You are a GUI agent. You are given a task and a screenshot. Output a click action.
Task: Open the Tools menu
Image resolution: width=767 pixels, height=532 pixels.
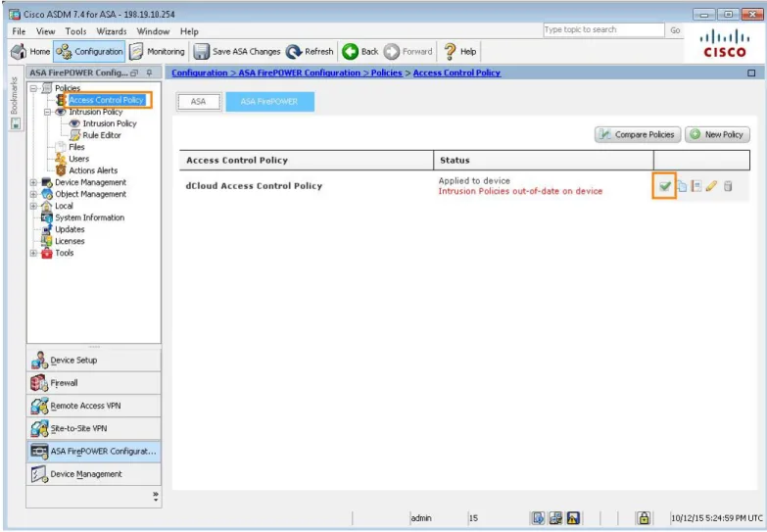[x=75, y=31]
